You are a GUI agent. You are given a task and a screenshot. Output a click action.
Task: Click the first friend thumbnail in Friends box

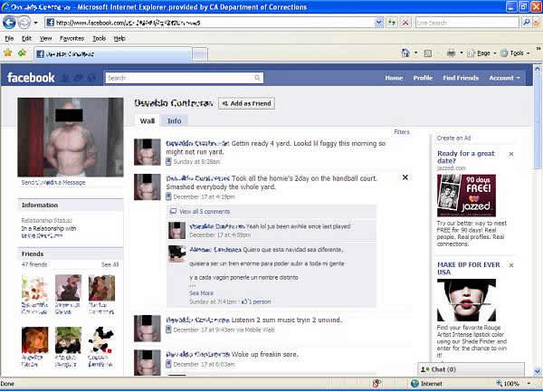[35, 288]
